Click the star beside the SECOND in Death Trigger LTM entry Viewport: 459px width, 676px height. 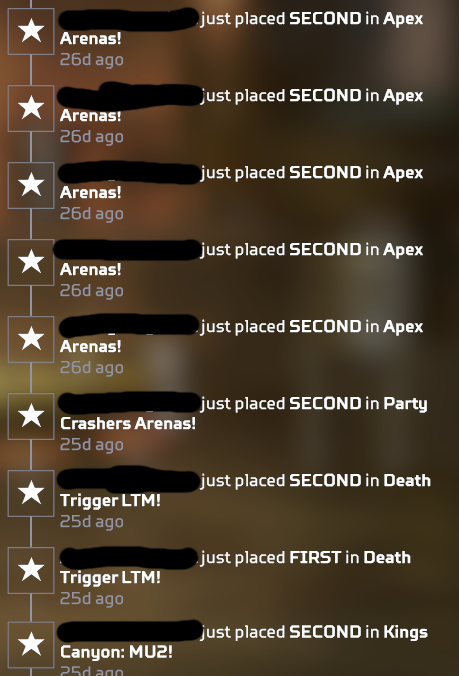pyautogui.click(x=31, y=493)
